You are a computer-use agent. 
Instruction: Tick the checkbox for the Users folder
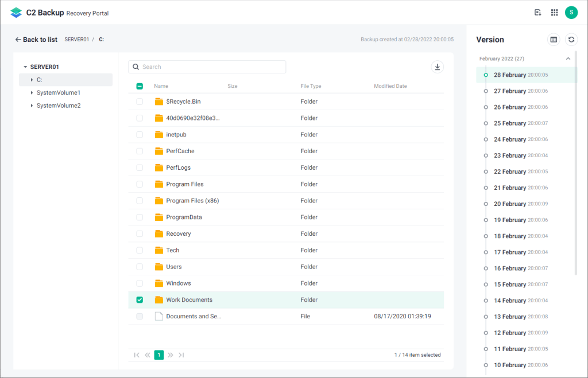coord(140,267)
